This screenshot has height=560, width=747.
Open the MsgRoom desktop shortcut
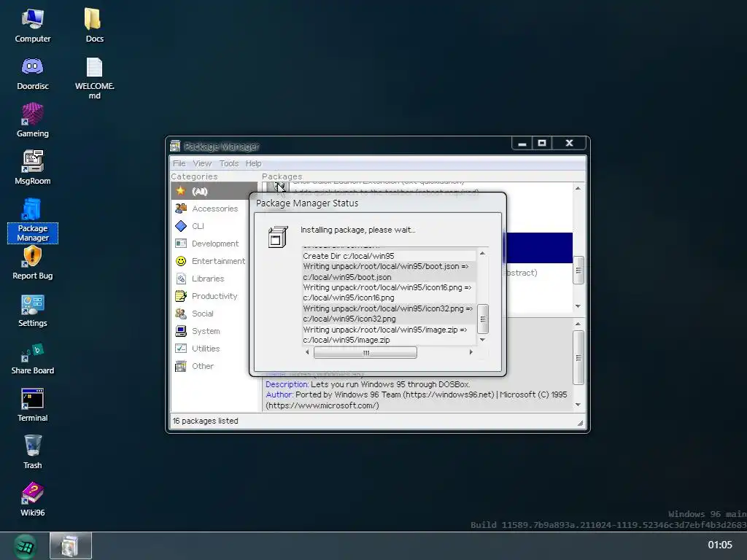point(32,168)
